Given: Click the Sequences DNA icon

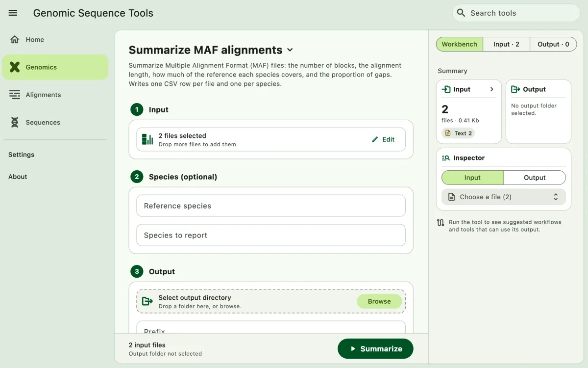Looking at the screenshot, I should tap(15, 122).
